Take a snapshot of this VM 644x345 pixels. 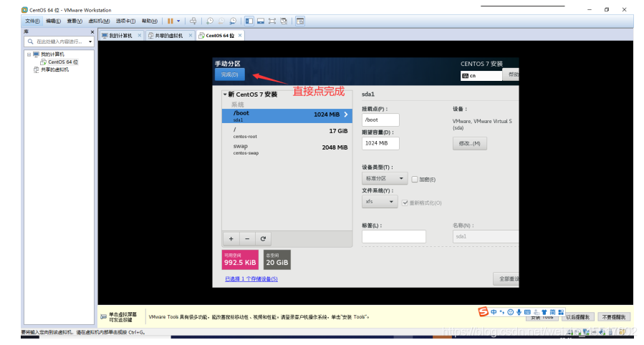click(209, 21)
